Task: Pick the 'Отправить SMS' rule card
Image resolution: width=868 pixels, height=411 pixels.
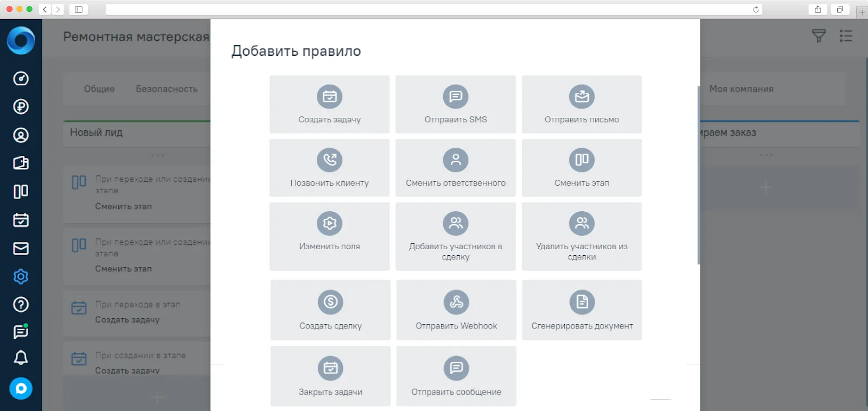Action: 456,104
